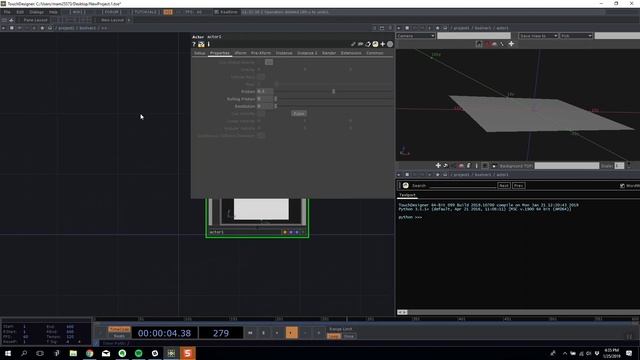The height and width of the screenshot is (360, 640).
Task: Open the Dialogs menu
Action: tap(36, 12)
